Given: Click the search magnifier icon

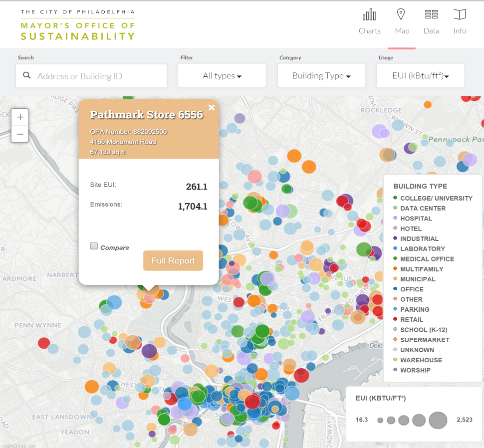Looking at the screenshot, I should pos(27,75).
